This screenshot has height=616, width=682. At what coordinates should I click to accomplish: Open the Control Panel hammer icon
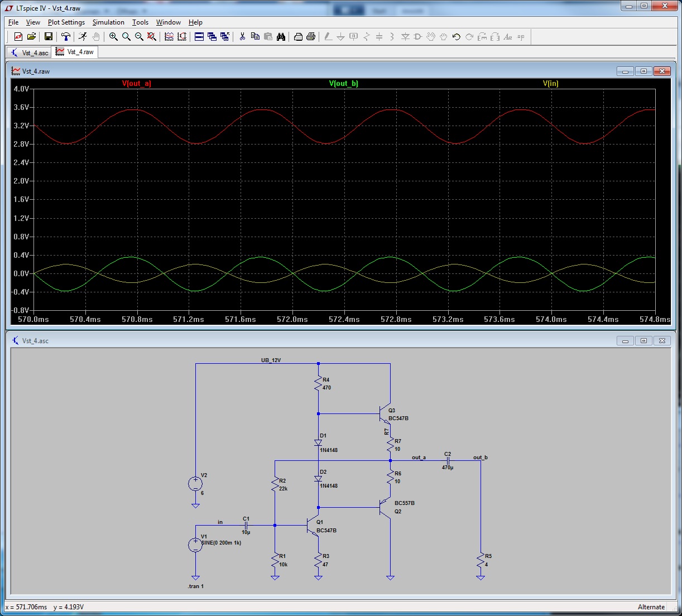[66, 37]
